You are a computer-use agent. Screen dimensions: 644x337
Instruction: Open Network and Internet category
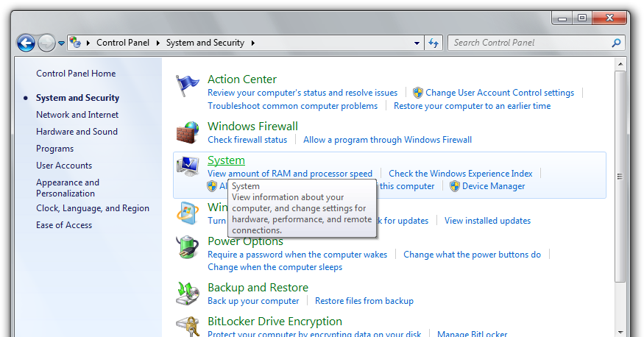point(77,115)
